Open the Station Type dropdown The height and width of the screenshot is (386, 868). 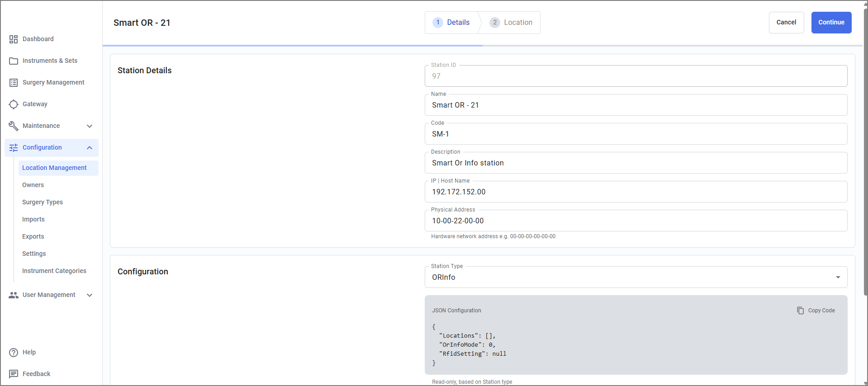point(636,277)
